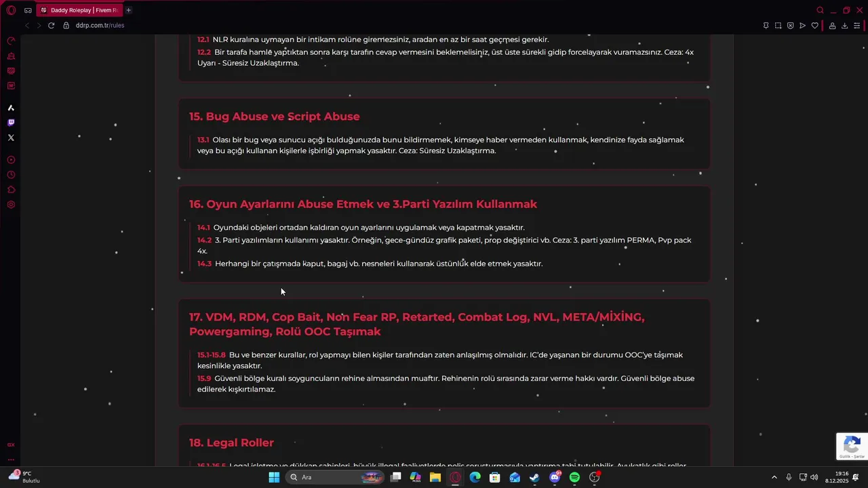Click the GX label at sidebar bottom

pyautogui.click(x=11, y=445)
